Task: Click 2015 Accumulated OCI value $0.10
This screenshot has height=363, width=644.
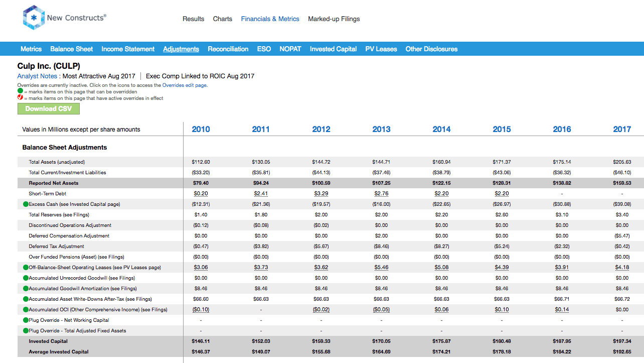Action: pyautogui.click(x=502, y=310)
